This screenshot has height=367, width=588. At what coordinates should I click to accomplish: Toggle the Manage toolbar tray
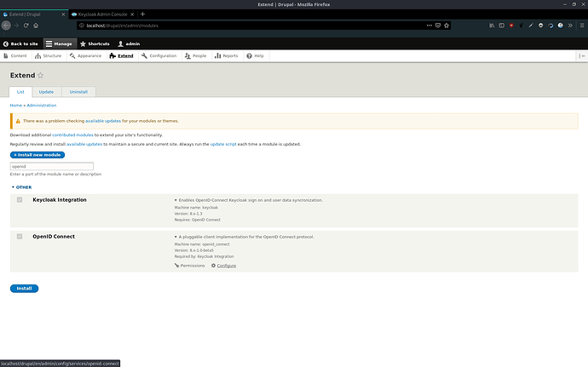pyautogui.click(x=60, y=44)
